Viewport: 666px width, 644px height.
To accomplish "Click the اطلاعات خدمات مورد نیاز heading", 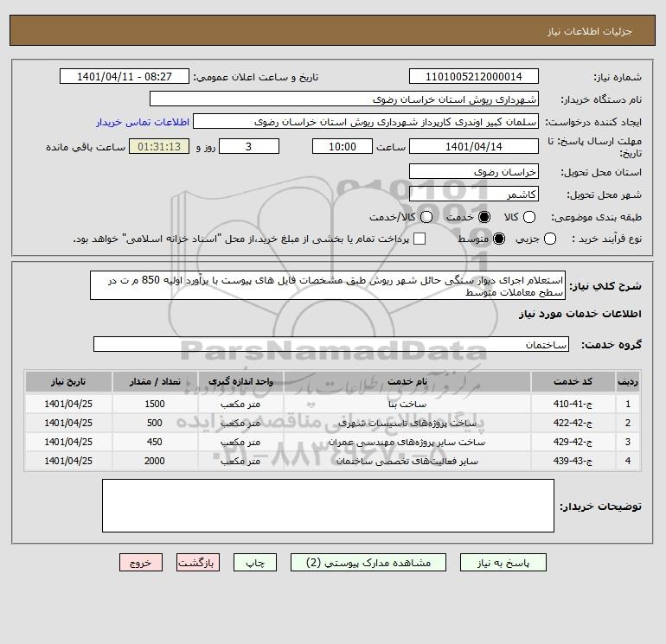I will coord(580,314).
